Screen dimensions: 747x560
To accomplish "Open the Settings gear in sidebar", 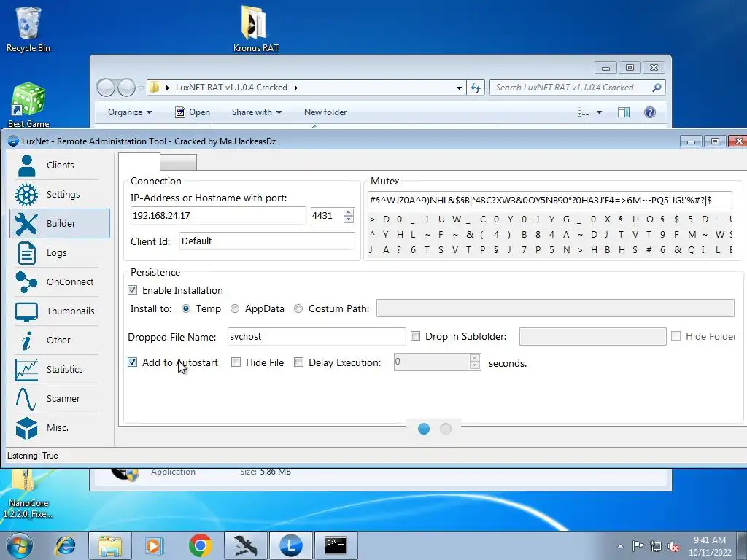I will [27, 195].
